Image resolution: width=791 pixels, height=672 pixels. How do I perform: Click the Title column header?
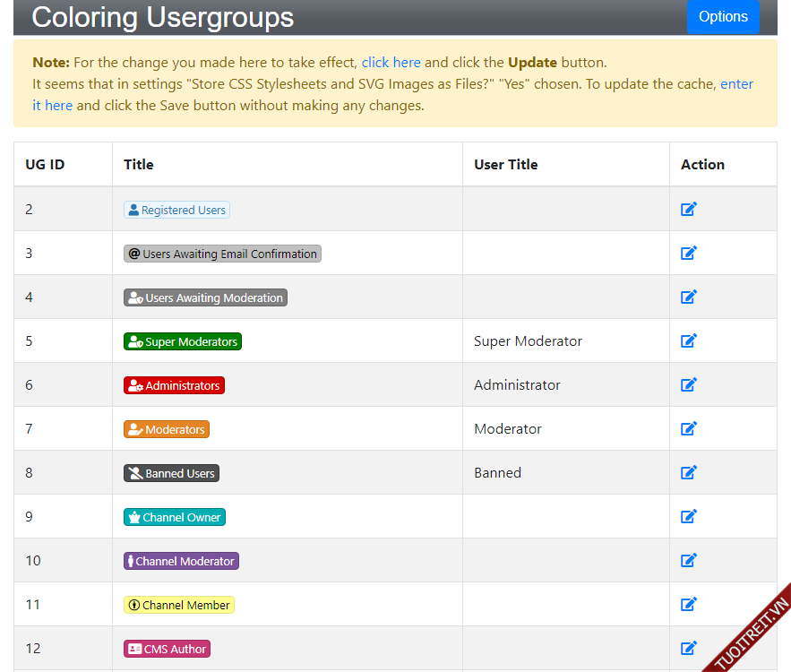(x=139, y=165)
